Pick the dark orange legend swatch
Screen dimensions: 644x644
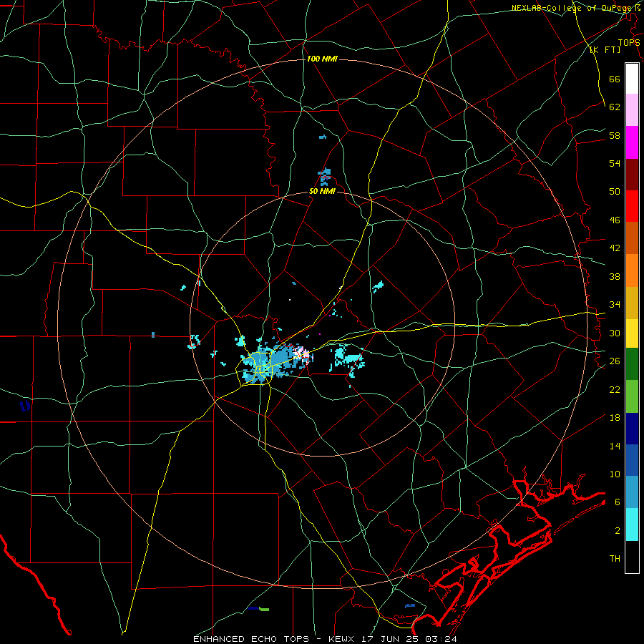point(632,238)
